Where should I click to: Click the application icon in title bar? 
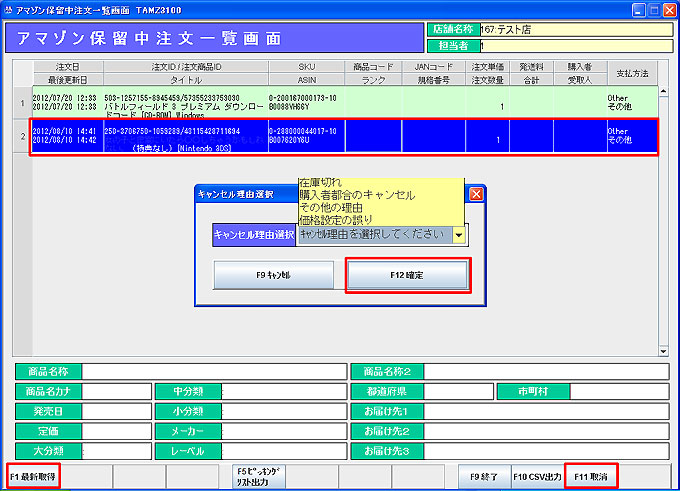coord(10,8)
